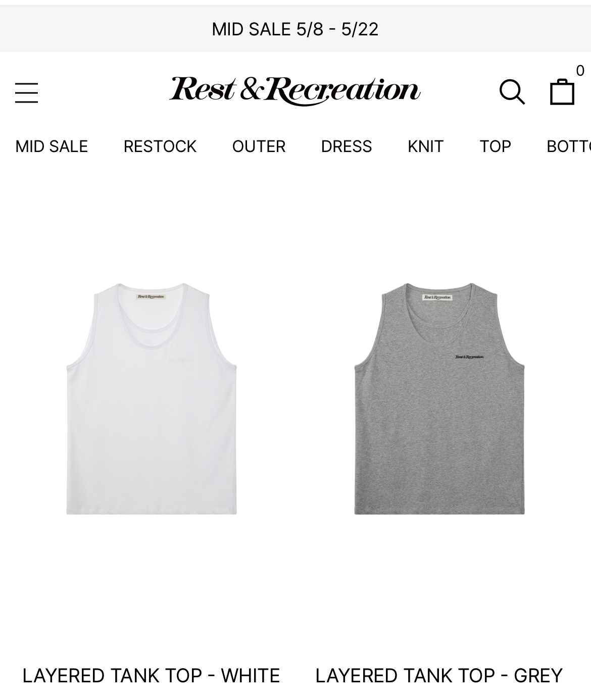This screenshot has width=591, height=700.
Task: Open the hamburger menu
Action: 26,93
